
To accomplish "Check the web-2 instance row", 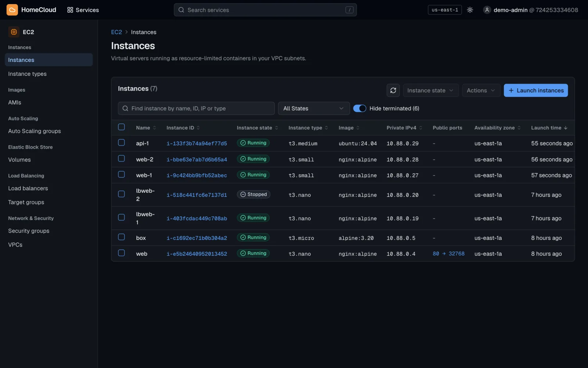I will [x=121, y=159].
